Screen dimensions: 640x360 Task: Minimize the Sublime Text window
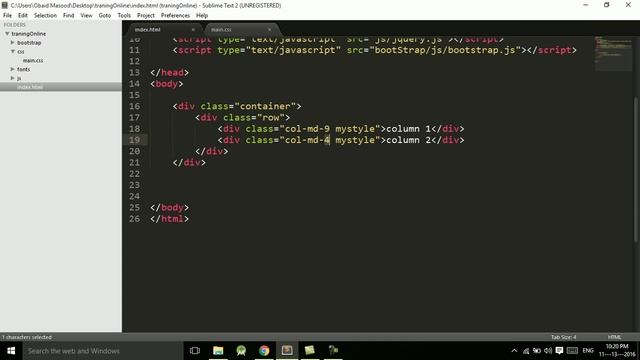(586, 5)
